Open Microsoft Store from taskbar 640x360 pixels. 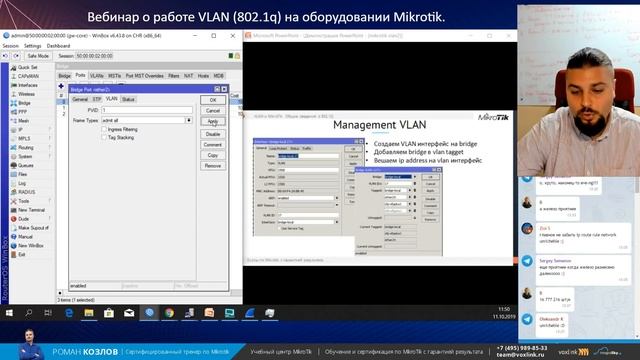[109, 313]
